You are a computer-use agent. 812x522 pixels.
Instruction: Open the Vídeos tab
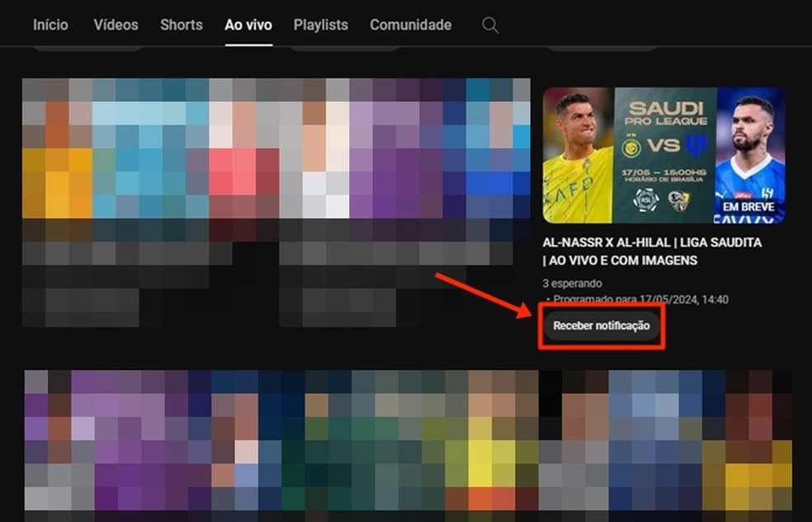[115, 25]
